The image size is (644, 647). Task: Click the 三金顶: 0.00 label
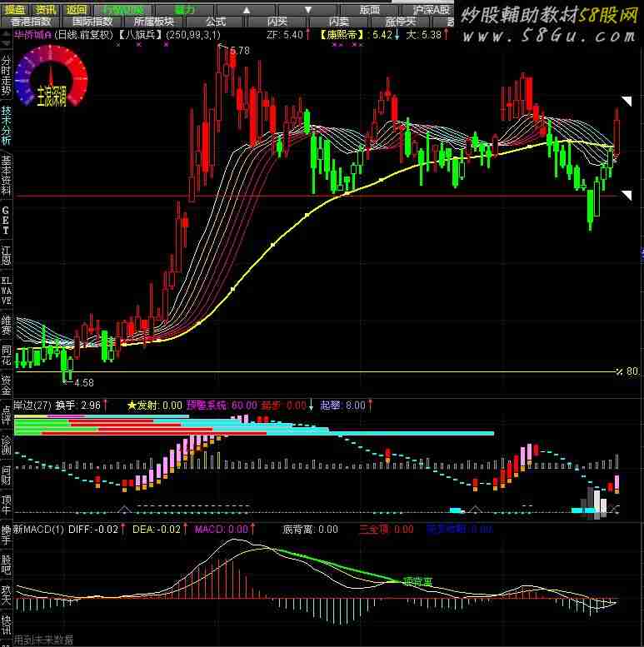click(x=387, y=530)
